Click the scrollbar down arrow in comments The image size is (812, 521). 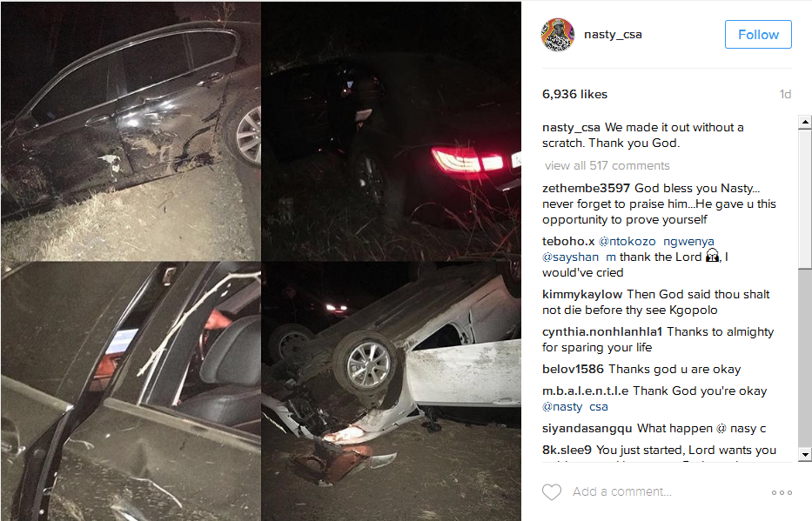[x=805, y=455]
